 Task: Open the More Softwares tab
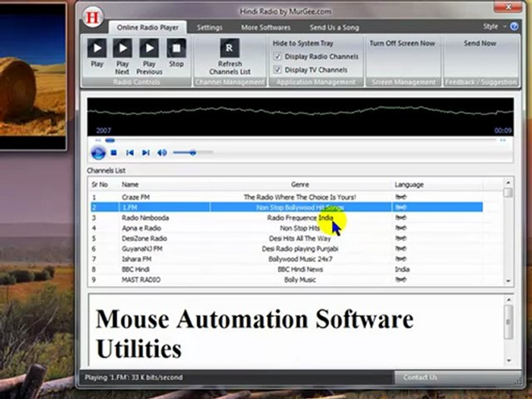tap(266, 27)
